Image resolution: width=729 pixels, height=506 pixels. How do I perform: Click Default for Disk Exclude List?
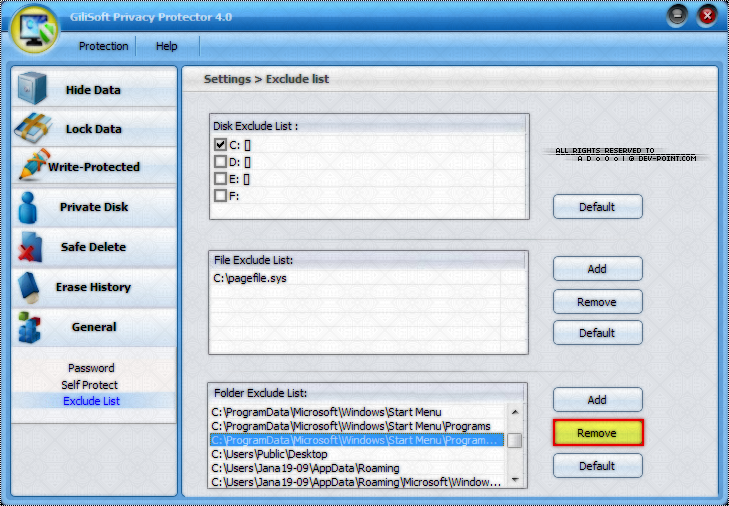[x=597, y=207]
